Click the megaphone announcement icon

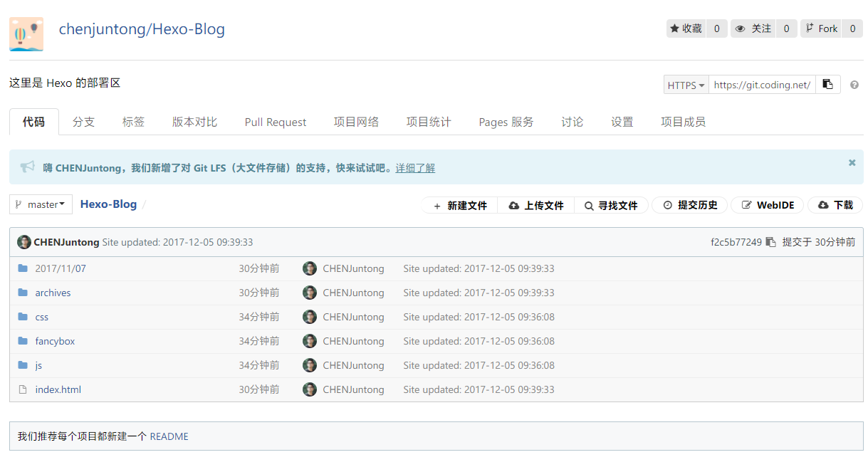pyautogui.click(x=27, y=167)
